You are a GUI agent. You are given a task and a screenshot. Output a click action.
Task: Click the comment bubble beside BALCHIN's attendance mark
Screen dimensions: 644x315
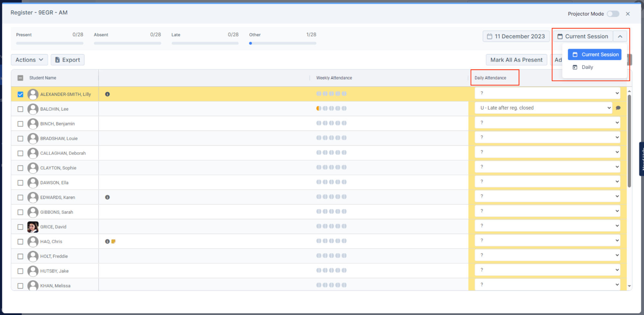coord(618,108)
